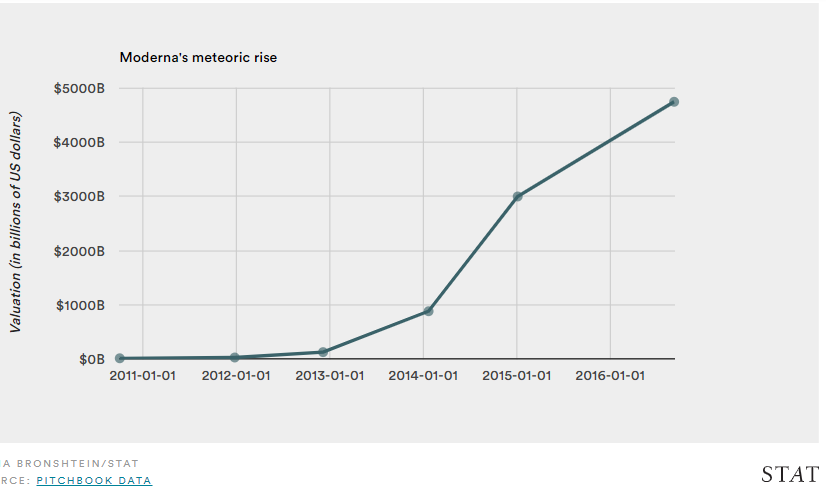826x491 pixels.
Task: Click the BRONSHTEIN/STAT credit text
Action: pyautogui.click(x=77, y=464)
